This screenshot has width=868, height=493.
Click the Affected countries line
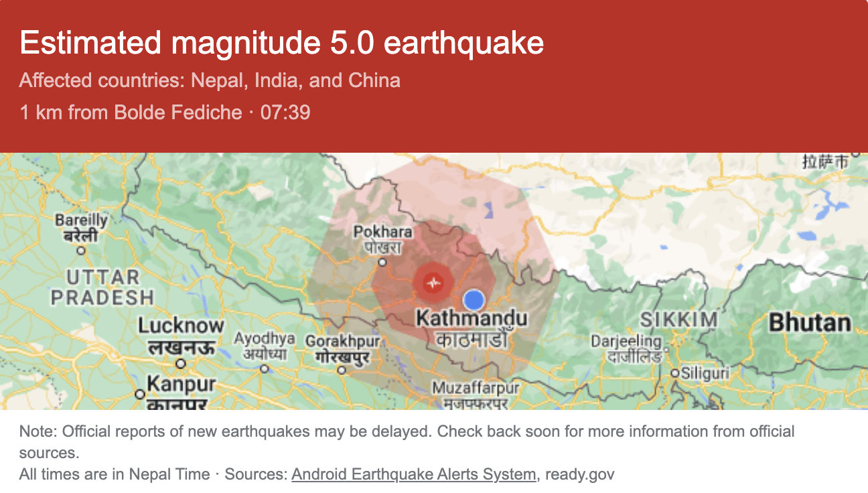click(x=210, y=80)
